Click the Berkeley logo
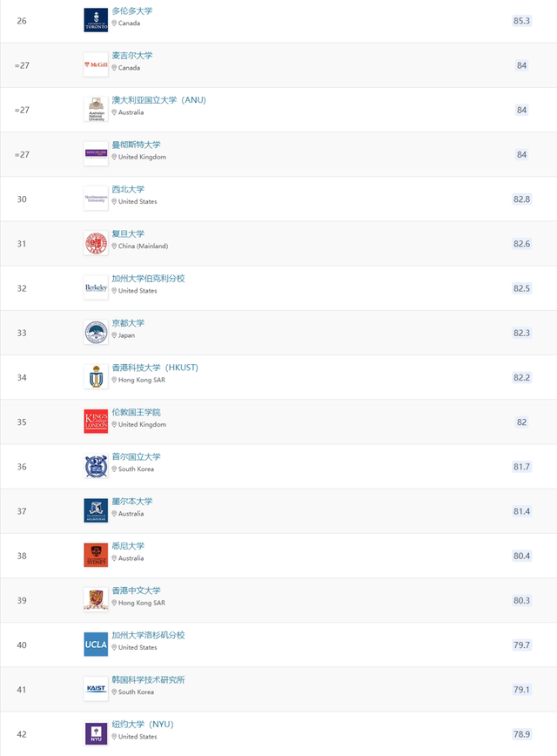 tap(96, 288)
